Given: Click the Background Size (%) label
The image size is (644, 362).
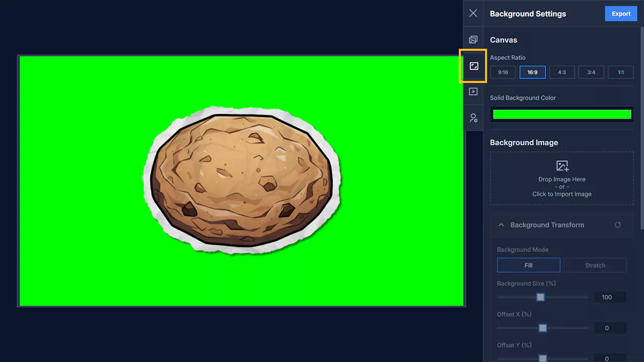Looking at the screenshot, I should (526, 284).
